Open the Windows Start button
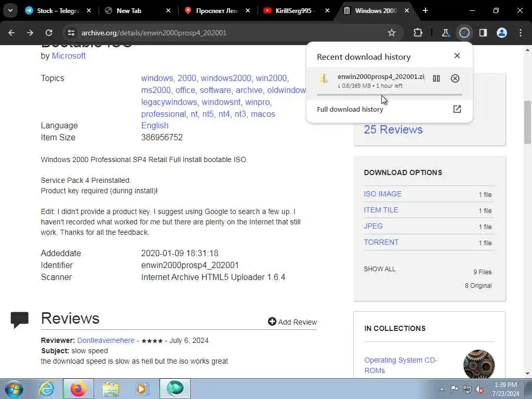 pos(14,389)
